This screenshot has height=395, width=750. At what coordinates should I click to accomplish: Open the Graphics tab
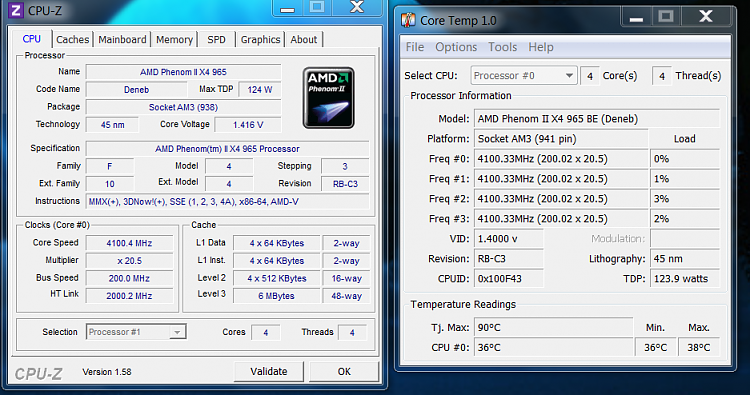[260, 40]
